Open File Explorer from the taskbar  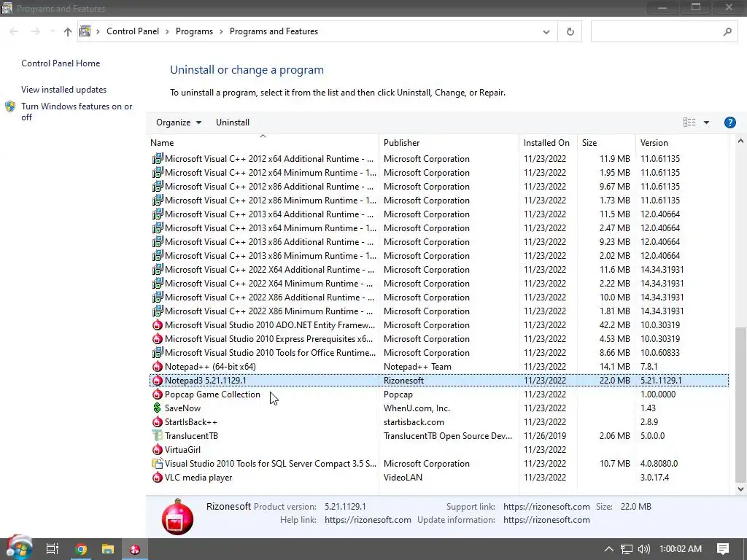[x=108, y=549]
